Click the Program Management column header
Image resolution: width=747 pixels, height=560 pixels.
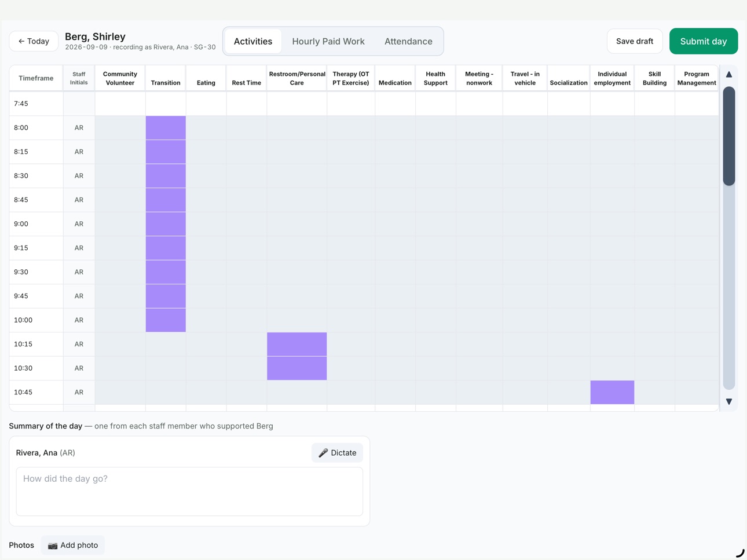697,78
